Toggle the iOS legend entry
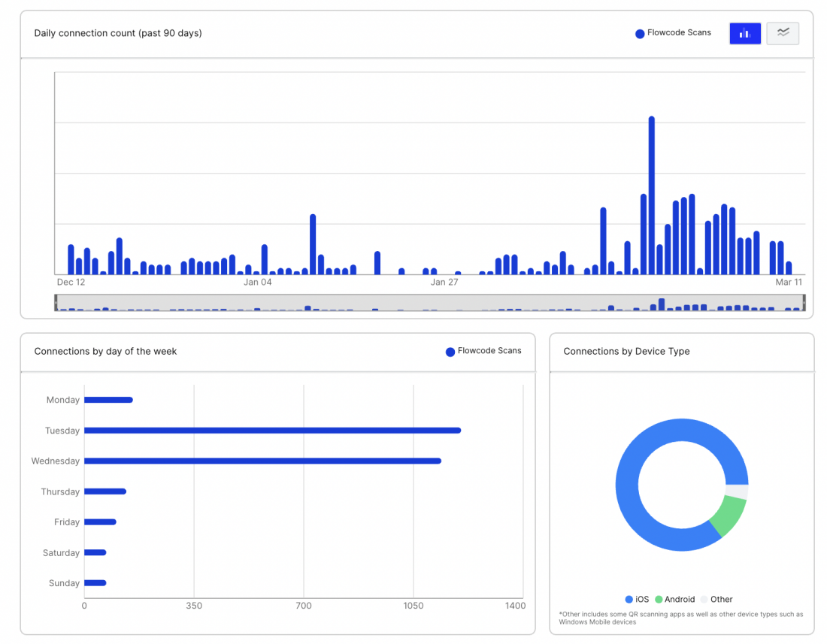The height and width of the screenshot is (644, 827). point(640,599)
